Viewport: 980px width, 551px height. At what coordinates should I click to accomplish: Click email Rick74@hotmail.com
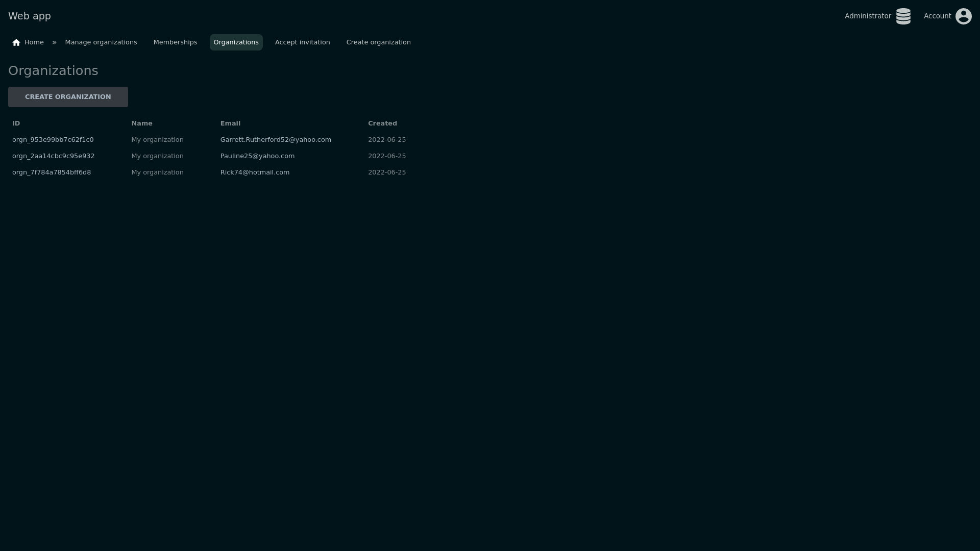point(255,172)
